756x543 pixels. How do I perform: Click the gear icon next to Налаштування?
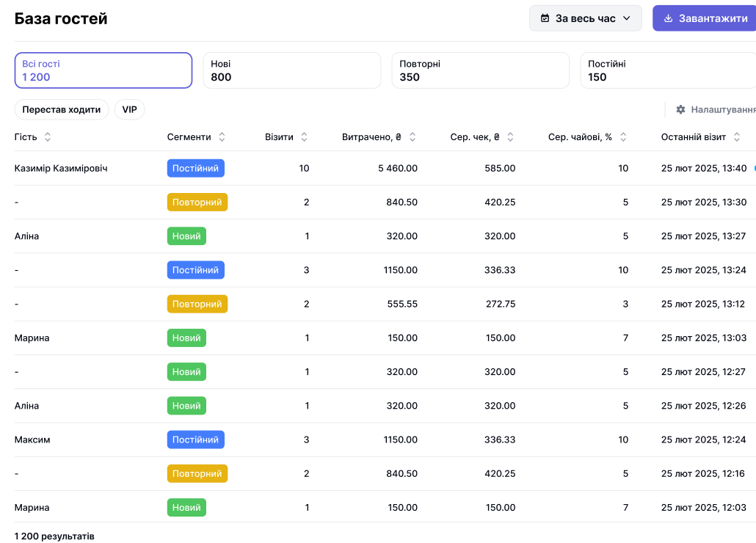pos(680,109)
